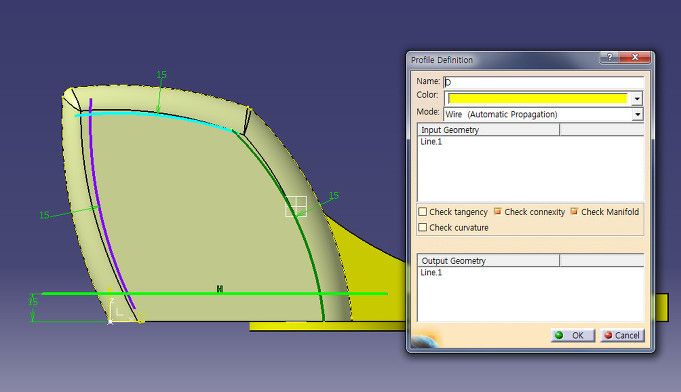Click the left-side 15 offset dimension

point(44,215)
